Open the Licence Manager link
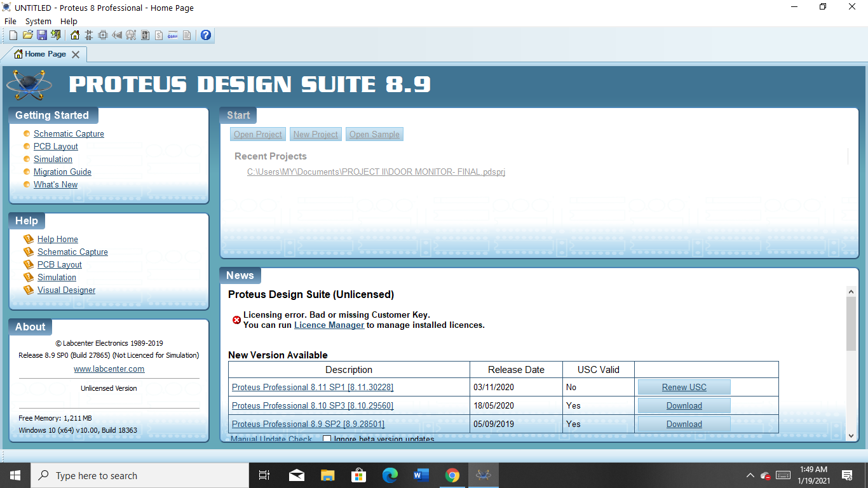The image size is (868, 488). 329,325
